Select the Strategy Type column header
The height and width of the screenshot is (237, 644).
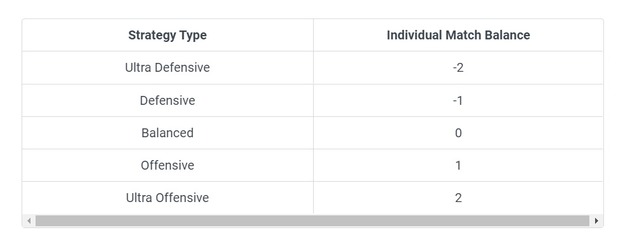(168, 36)
